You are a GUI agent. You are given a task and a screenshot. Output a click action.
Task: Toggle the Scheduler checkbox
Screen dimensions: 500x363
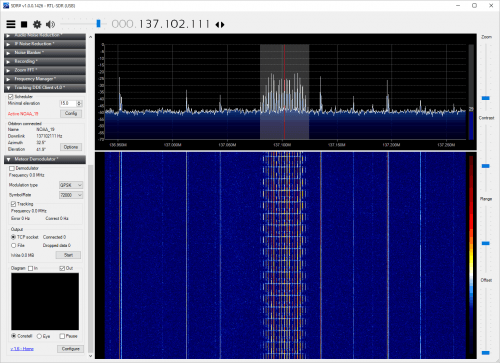[x=11, y=97]
